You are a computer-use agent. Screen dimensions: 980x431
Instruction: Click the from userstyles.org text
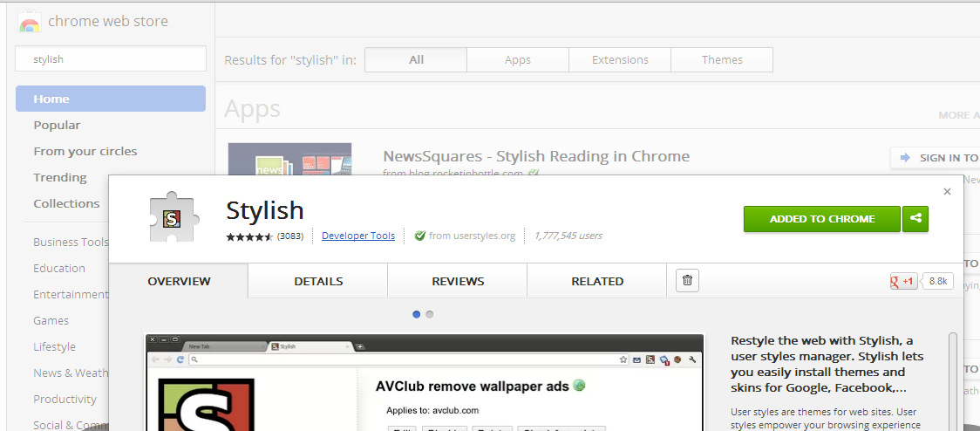[x=472, y=236]
